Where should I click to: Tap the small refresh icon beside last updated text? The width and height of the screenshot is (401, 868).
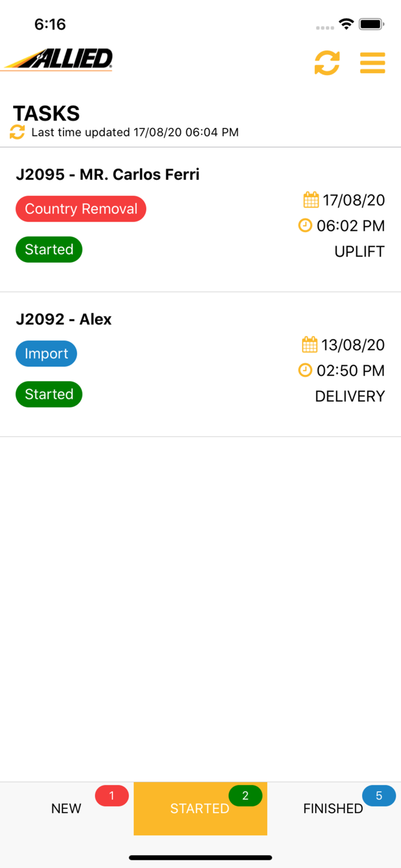[x=17, y=133]
